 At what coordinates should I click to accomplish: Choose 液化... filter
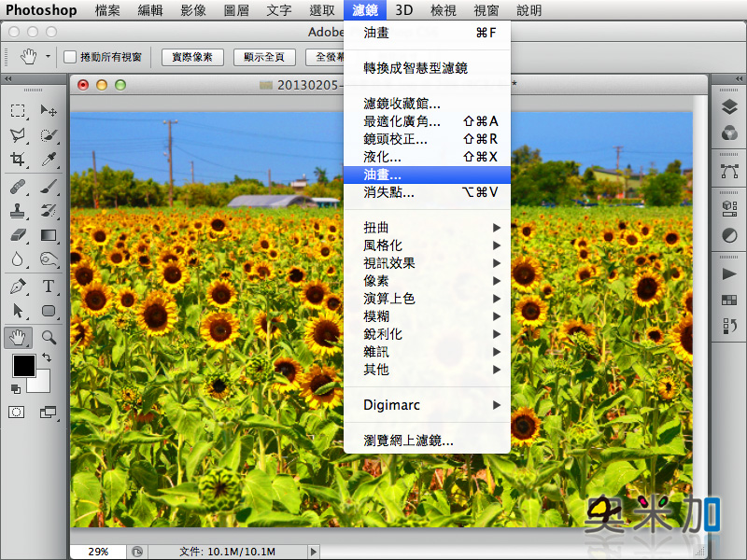(427, 157)
